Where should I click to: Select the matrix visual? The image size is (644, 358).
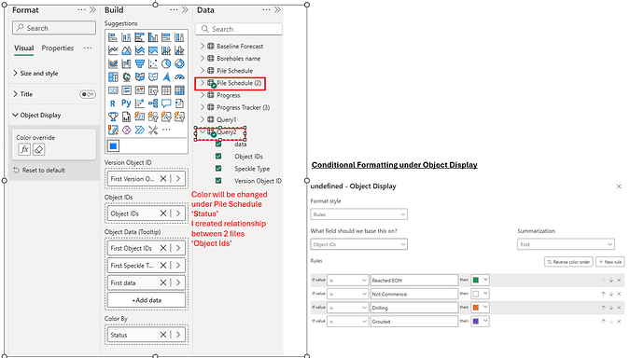click(x=179, y=90)
